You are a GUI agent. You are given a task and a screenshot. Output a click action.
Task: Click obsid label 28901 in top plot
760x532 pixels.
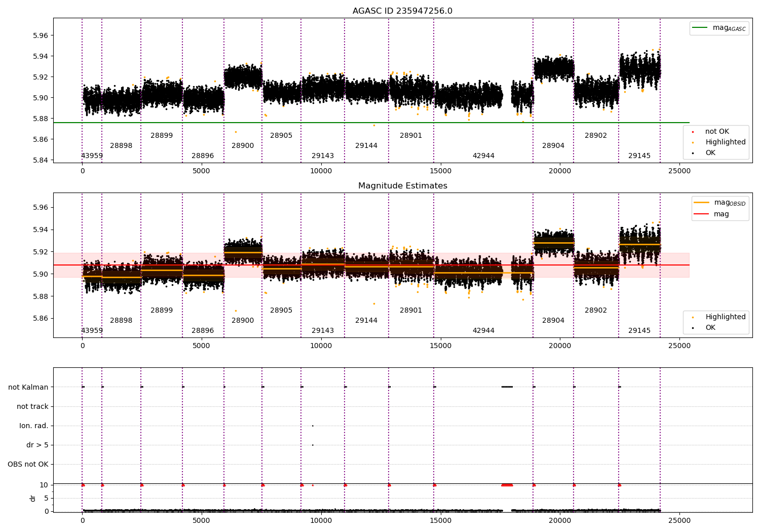[411, 136]
